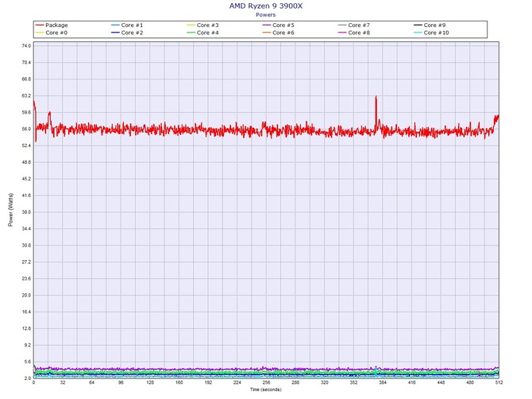Click the Power (Watts) axis label
The image size is (532, 399).
(x=10, y=210)
